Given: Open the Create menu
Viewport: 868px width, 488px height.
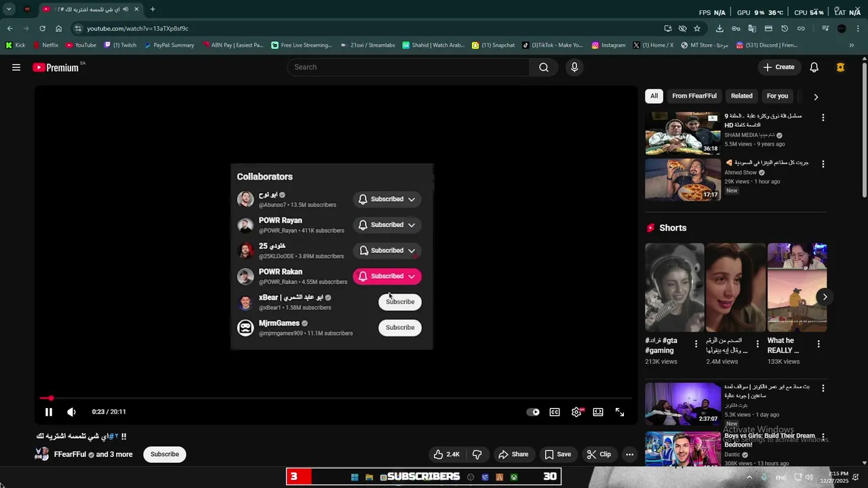Looking at the screenshot, I should (778, 67).
